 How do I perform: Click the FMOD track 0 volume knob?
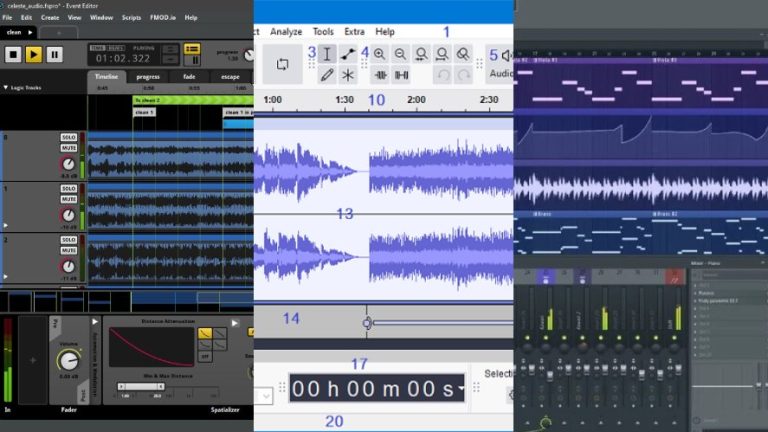tap(69, 164)
